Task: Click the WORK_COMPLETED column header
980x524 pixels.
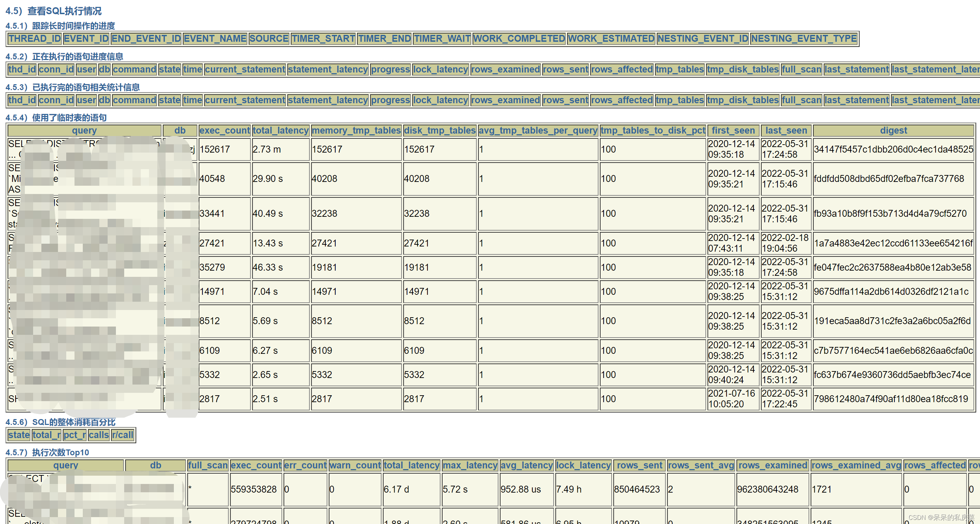Action: coord(519,38)
